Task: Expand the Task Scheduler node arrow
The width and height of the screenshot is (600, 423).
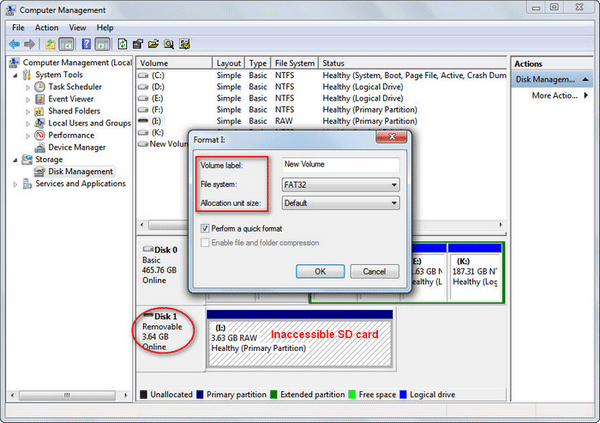Action: [28, 87]
